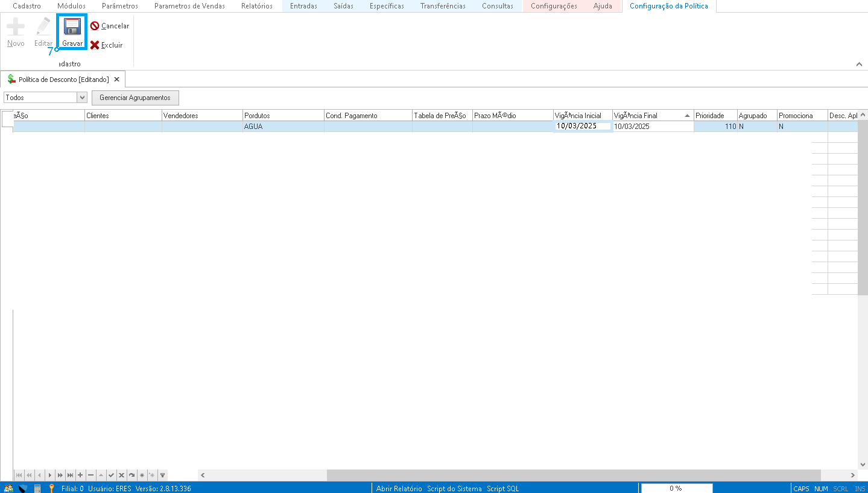The image size is (868, 493).
Task: Post the edit with navigator checkmark icon
Action: point(111,475)
